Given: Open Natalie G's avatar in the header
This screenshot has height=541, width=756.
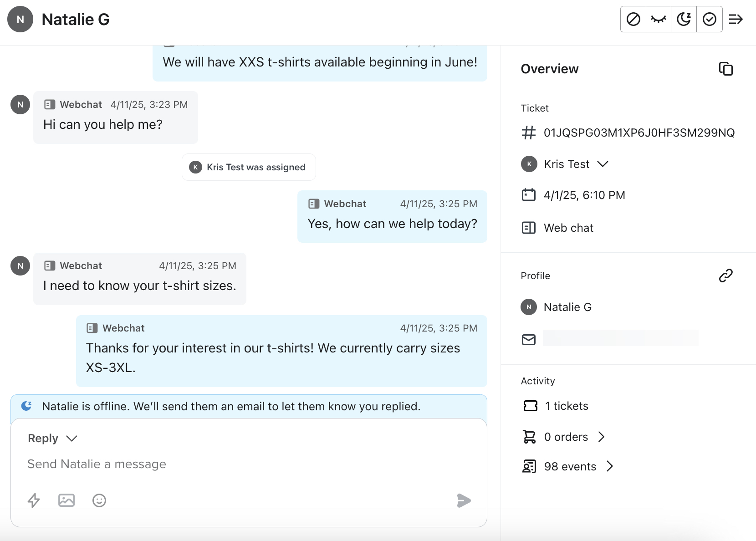Looking at the screenshot, I should click(20, 19).
